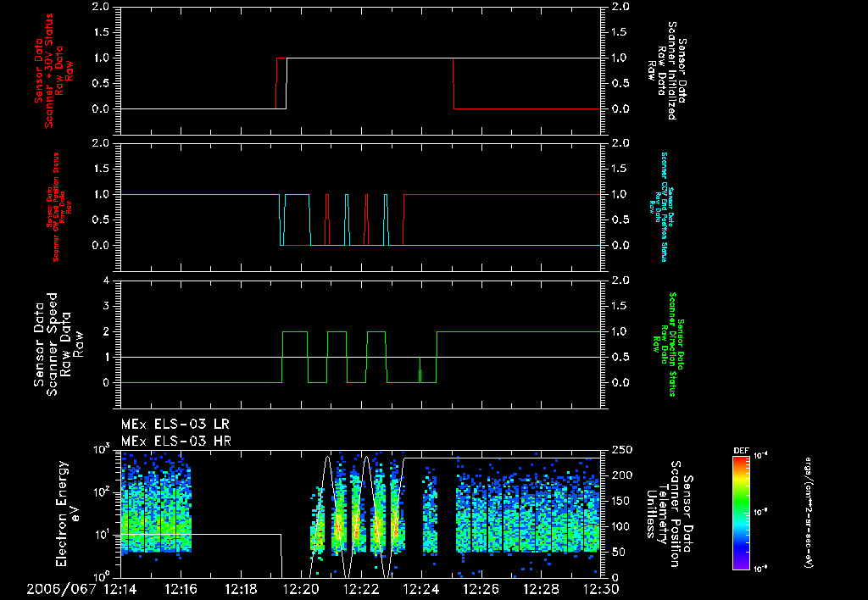Click the 12:26 time tick label
868x600 pixels.
481,590
